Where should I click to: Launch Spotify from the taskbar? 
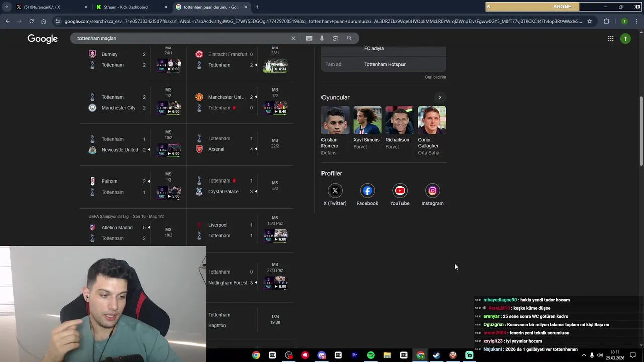371,355
